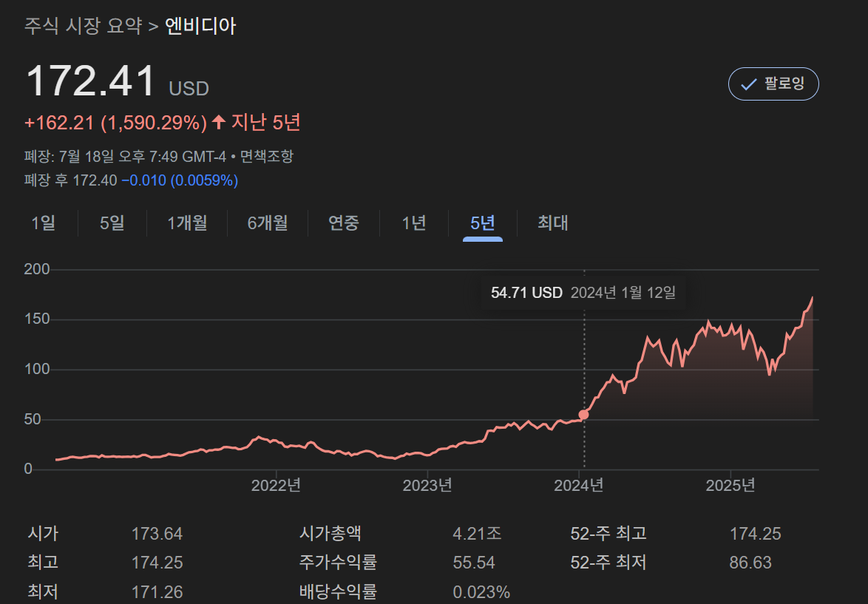
Task: Click the 시가총액 label
Action: (x=330, y=534)
